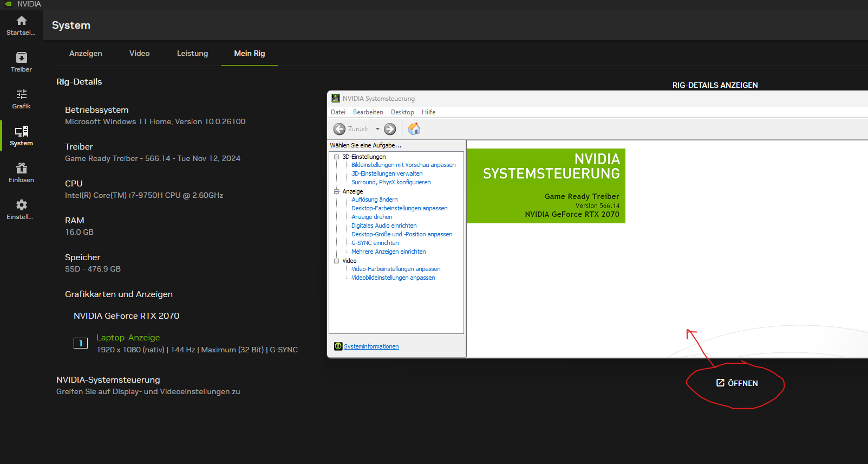The image size is (868, 464).
Task: Click the home icon in Systemsteuerung toolbar
Action: [x=414, y=128]
